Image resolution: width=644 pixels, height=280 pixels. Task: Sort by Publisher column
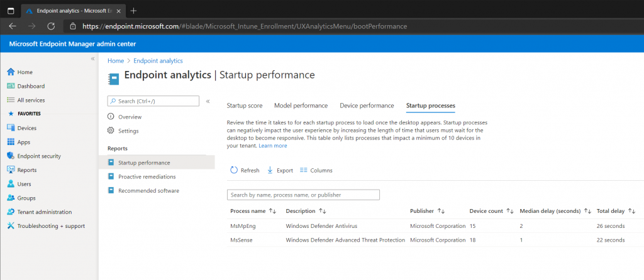tap(427, 211)
